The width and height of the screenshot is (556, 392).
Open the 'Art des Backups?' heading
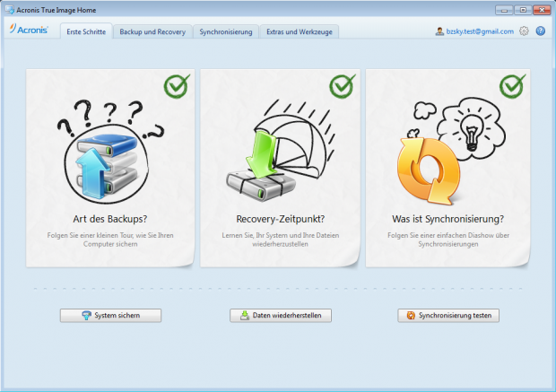tap(110, 219)
